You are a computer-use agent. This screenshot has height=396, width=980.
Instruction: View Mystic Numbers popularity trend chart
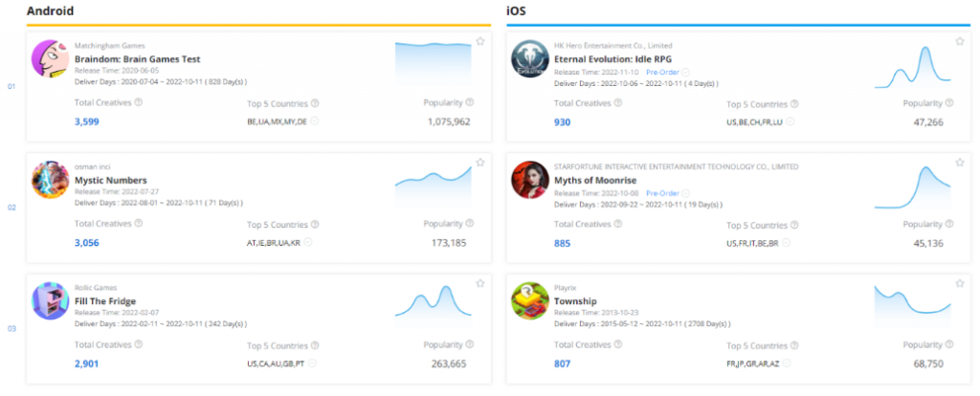point(434,187)
